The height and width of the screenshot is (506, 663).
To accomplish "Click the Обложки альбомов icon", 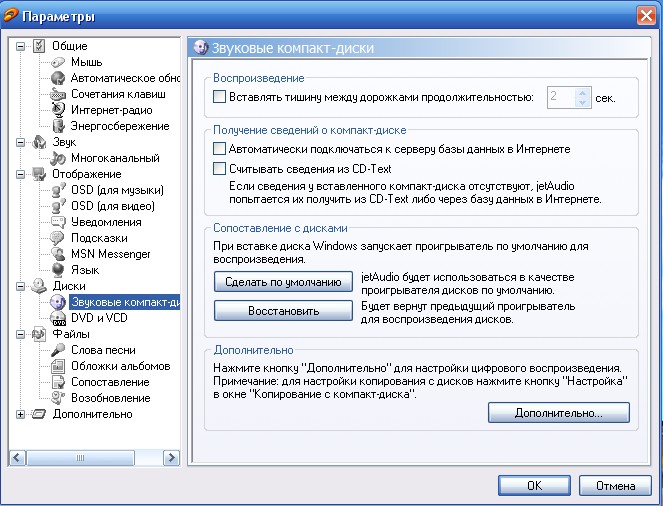I will [59, 366].
